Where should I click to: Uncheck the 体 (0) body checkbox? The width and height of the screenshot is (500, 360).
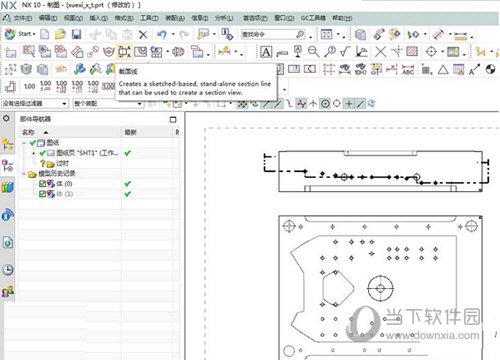[42, 184]
